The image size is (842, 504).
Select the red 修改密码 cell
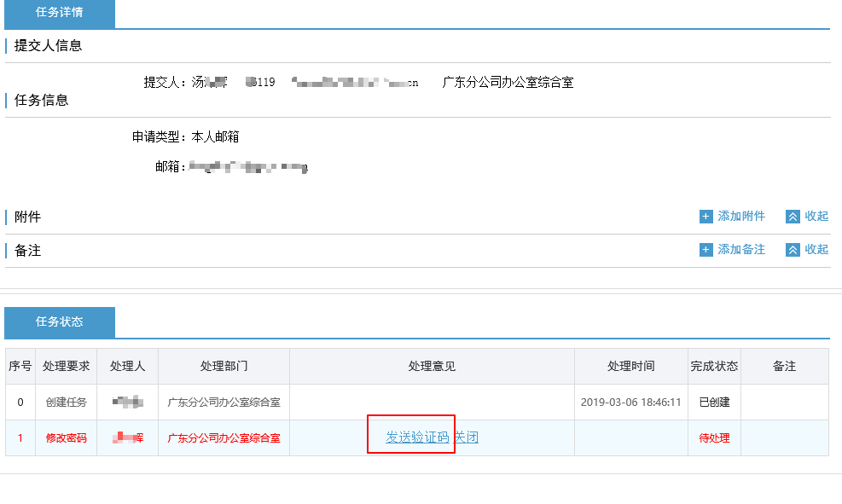pyautogui.click(x=66, y=438)
